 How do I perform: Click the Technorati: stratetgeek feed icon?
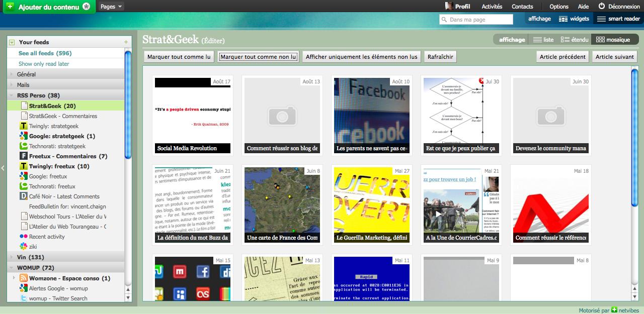23,146
